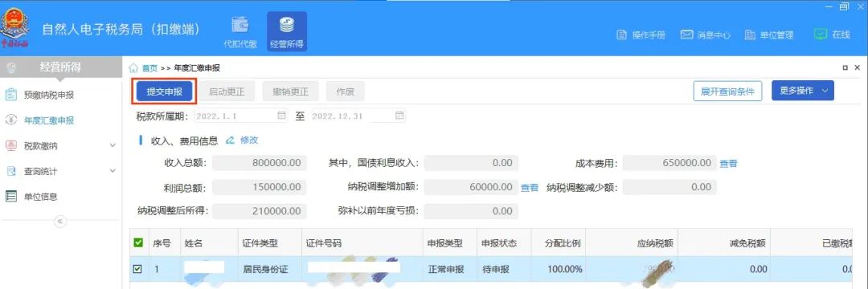Collapse the sidebar with the double-arrow button
868x289 pixels.
point(60,221)
